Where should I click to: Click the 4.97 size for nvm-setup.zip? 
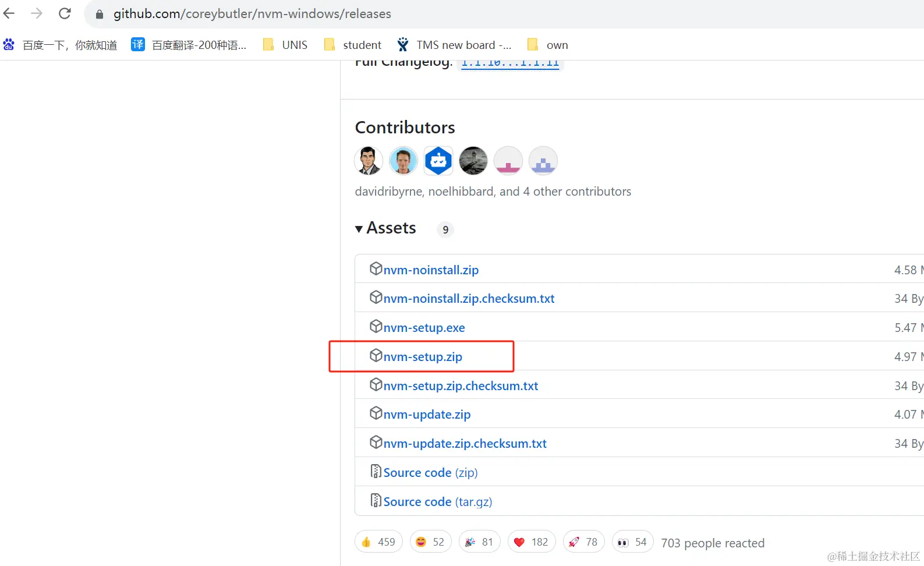[909, 357]
